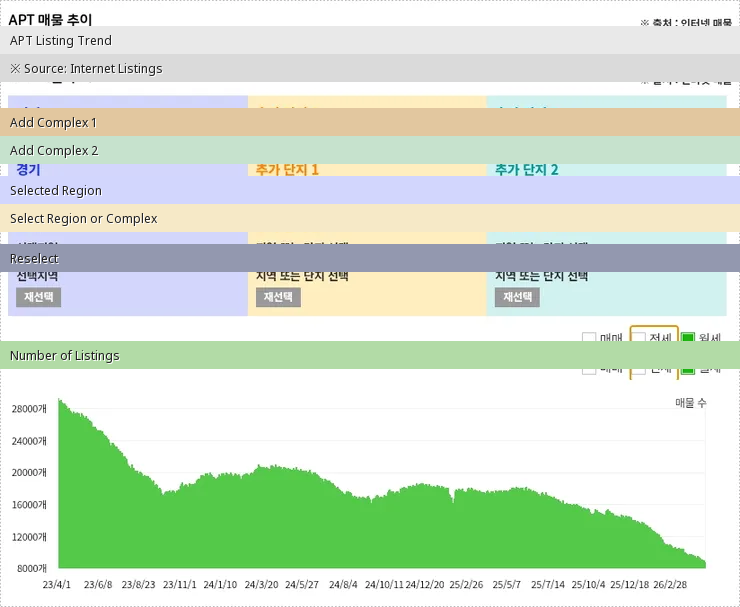Click the 재선택 button in the 경기 panel
740x607 pixels.
click(x=38, y=297)
